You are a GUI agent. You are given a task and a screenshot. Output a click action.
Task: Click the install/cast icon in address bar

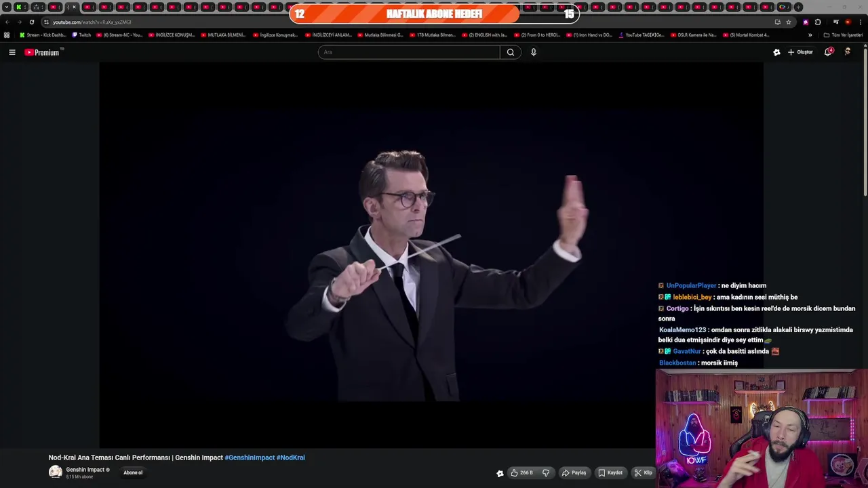[x=777, y=22]
